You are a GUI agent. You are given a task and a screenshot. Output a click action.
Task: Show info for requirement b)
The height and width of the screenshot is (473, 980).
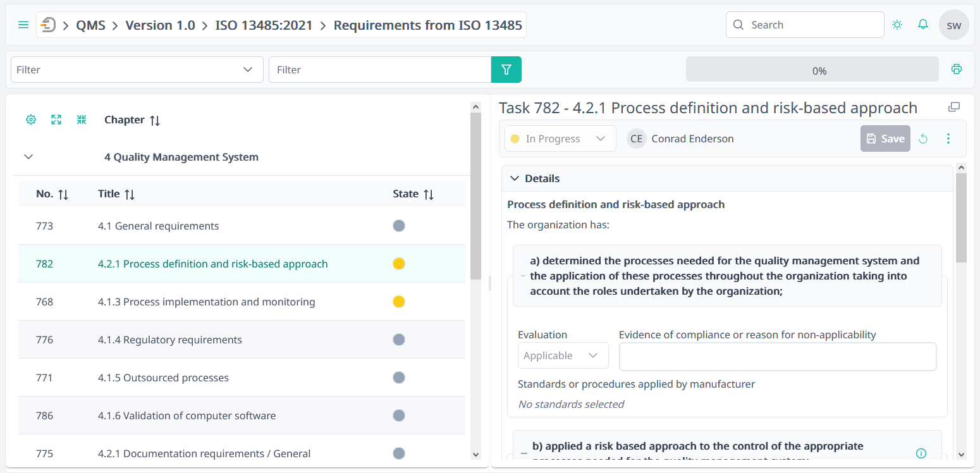(x=921, y=453)
